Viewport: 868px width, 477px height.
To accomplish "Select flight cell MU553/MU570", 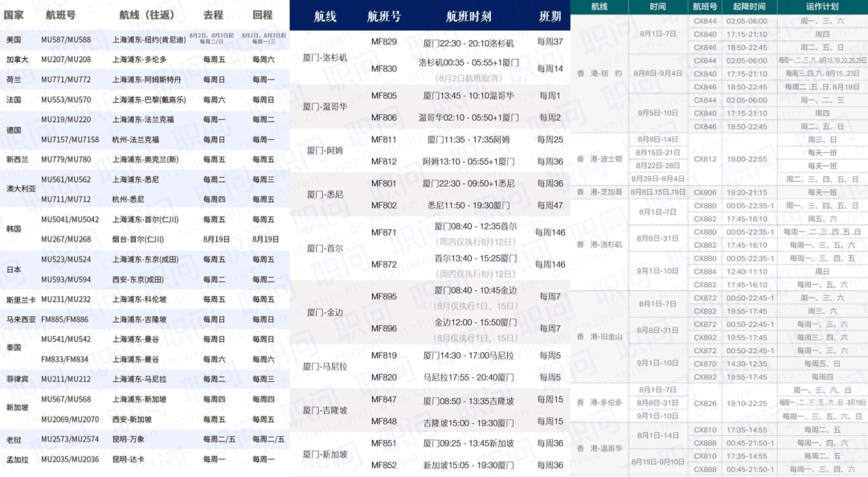I will [x=66, y=100].
